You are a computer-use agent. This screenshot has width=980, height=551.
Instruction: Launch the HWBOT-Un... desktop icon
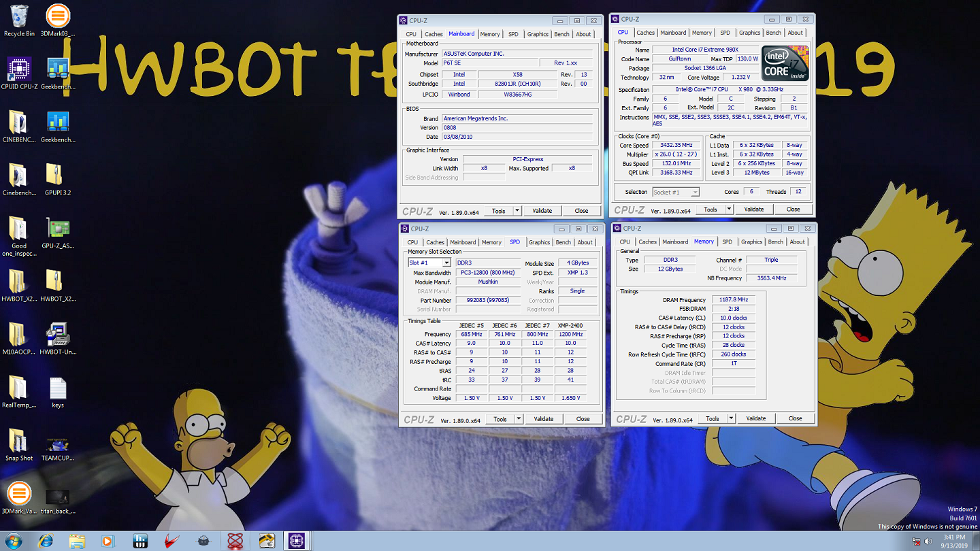[58, 339]
